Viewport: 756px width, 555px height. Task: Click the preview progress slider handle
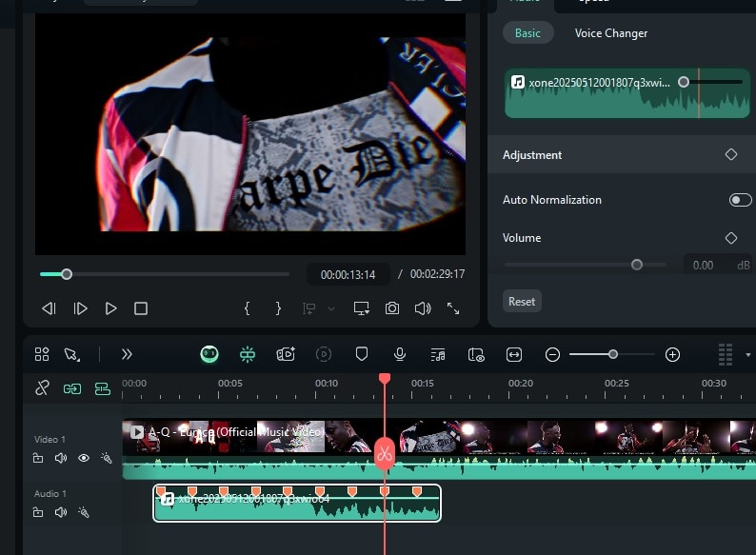(x=67, y=274)
